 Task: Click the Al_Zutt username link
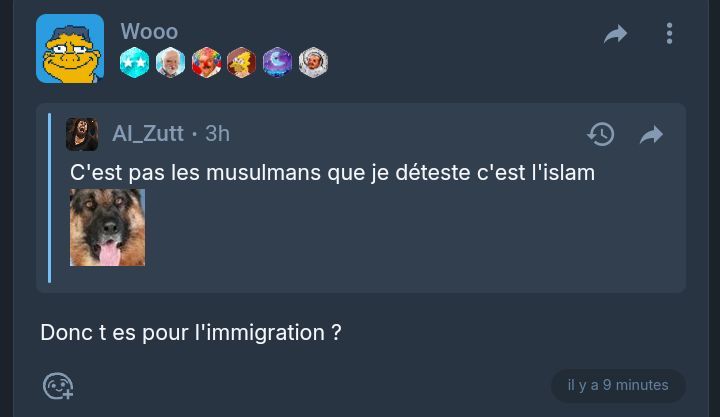pos(147,134)
